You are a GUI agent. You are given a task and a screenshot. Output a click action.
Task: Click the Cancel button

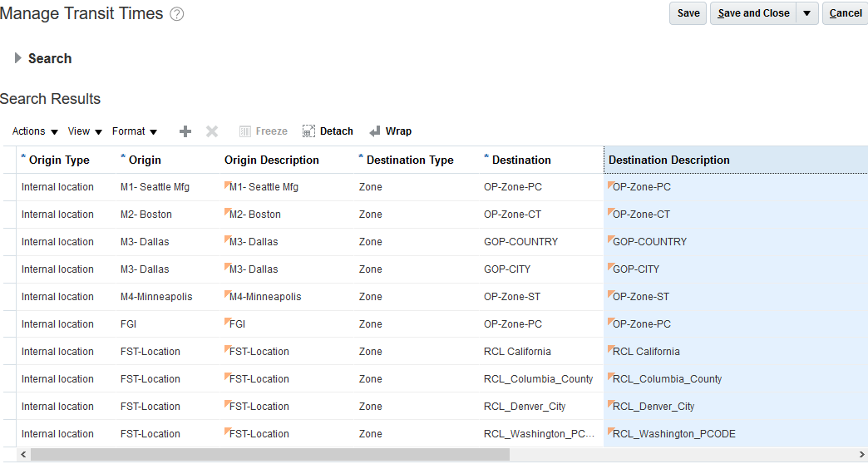click(x=846, y=13)
